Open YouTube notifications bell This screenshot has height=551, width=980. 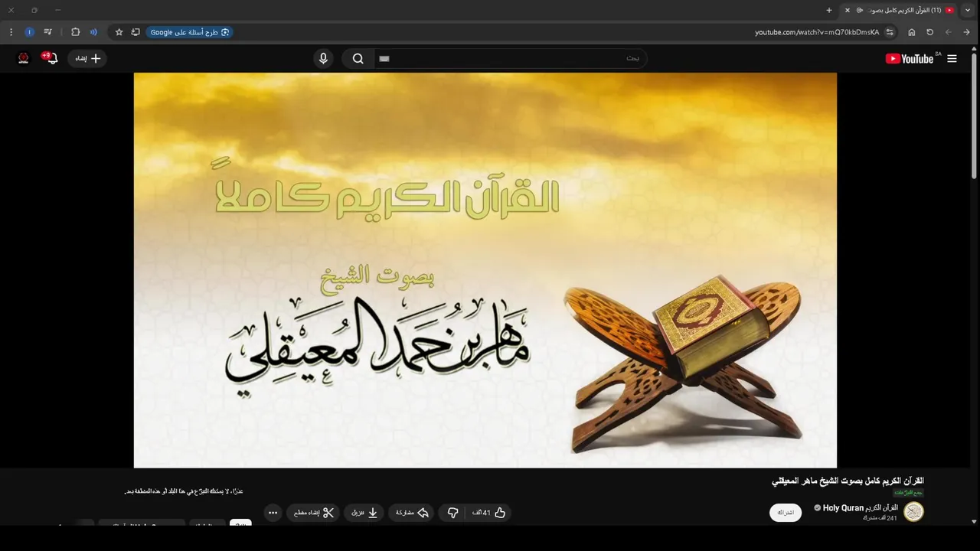[x=51, y=58]
